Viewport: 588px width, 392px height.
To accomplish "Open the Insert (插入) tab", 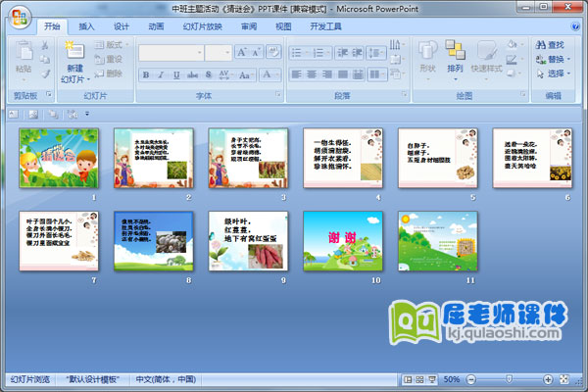I will pyautogui.click(x=87, y=26).
